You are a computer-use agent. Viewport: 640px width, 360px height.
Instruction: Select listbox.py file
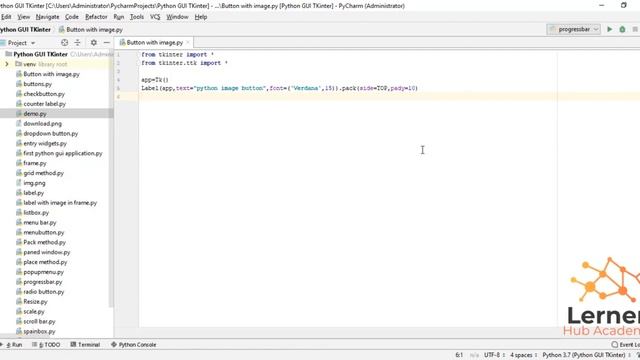click(36, 213)
